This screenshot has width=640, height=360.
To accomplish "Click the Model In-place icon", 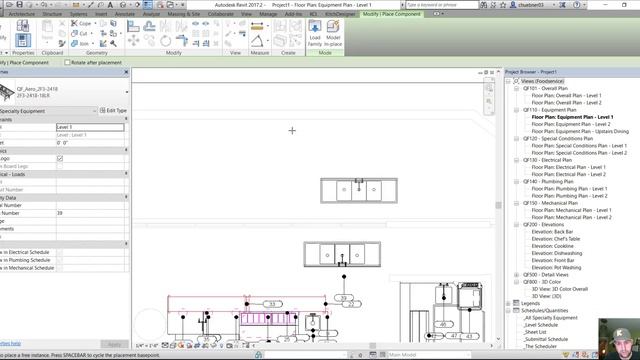I will point(333,33).
